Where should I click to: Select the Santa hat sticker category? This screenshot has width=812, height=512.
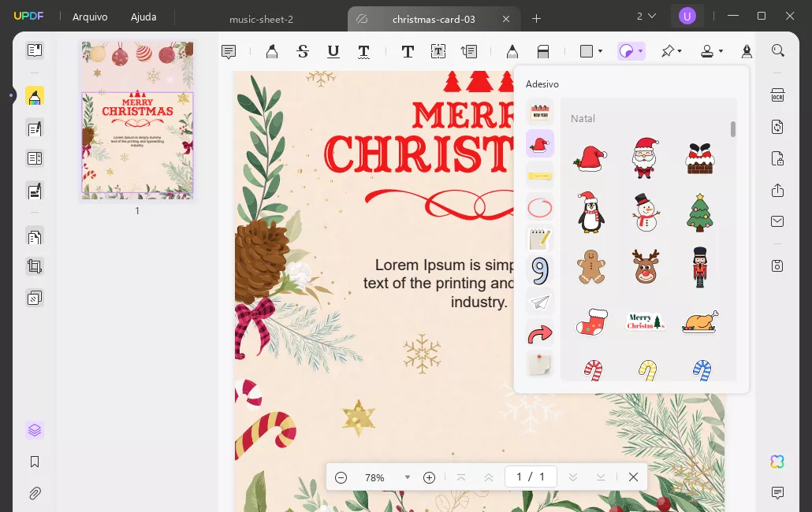tap(540, 144)
